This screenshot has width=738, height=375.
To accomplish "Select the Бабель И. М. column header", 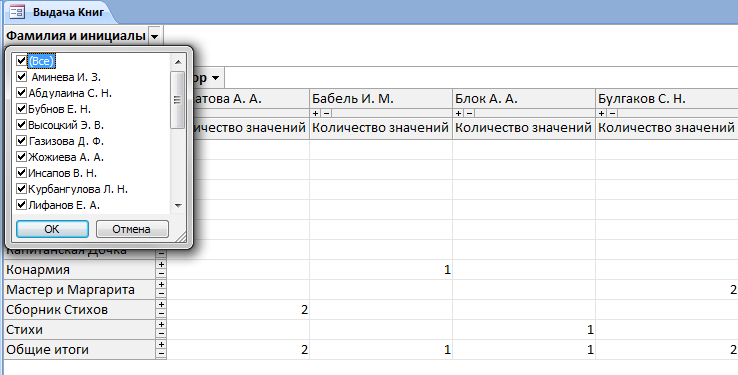I will [381, 99].
